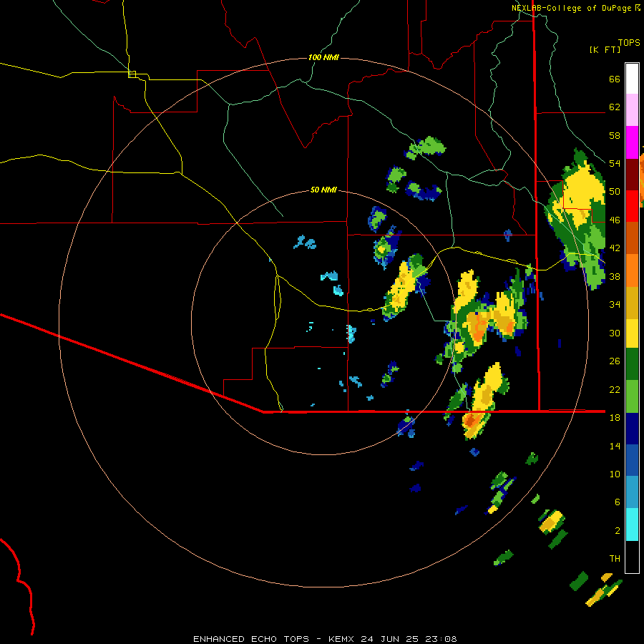This screenshot has width=644, height=644.
Task: Click the white swatch in the tops legend
Action: click(632, 79)
